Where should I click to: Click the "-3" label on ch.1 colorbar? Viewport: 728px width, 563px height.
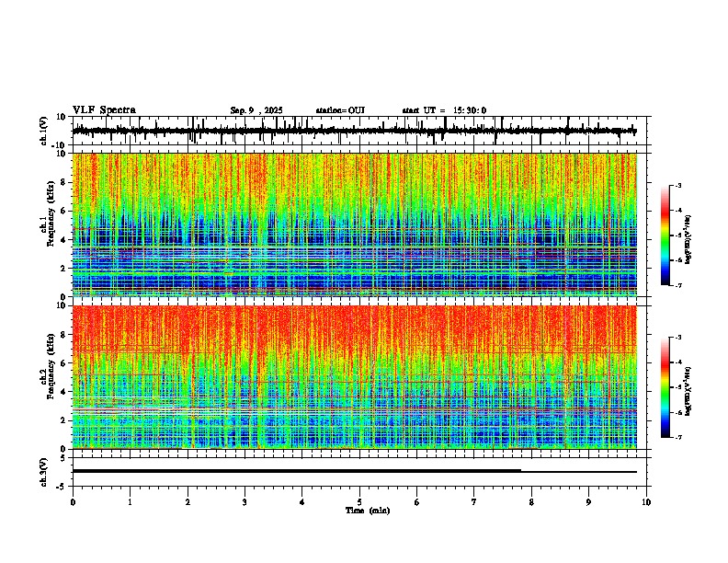coord(678,185)
